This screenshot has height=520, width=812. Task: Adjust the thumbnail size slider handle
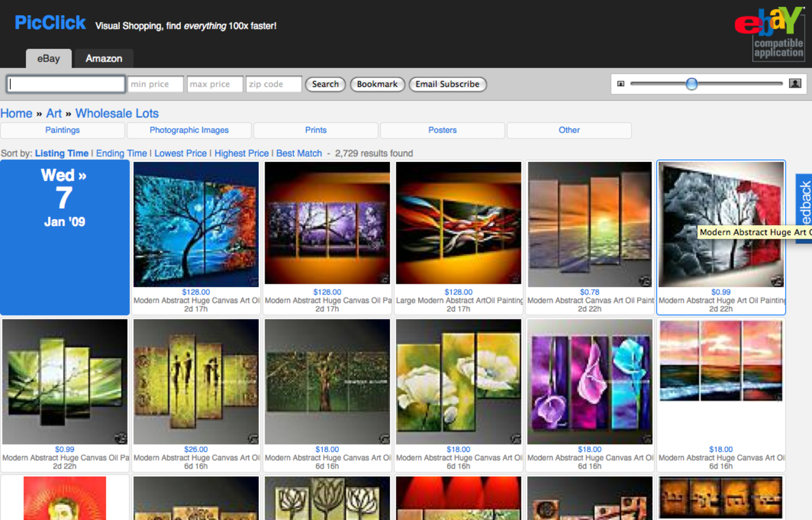[x=691, y=84]
